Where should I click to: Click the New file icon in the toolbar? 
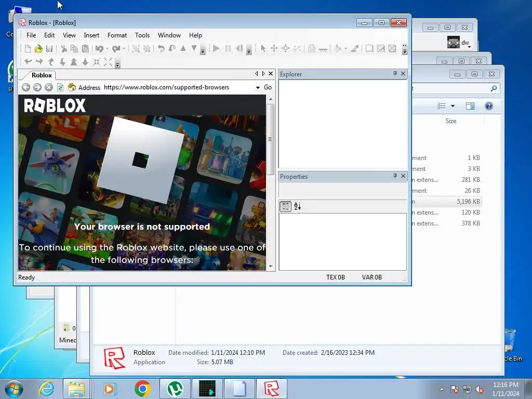click(x=28, y=48)
